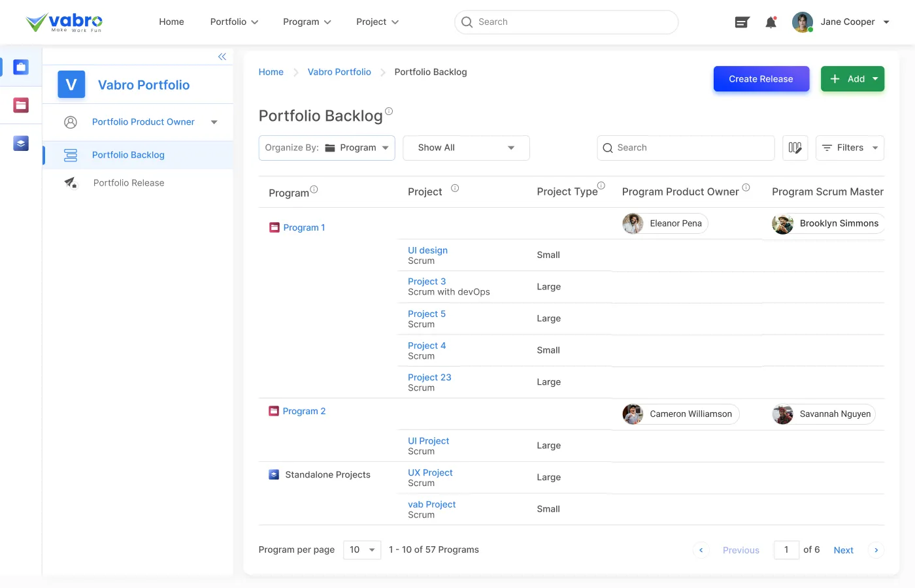This screenshot has width=915, height=588.
Task: Go to the next page of programs
Action: tap(843, 549)
